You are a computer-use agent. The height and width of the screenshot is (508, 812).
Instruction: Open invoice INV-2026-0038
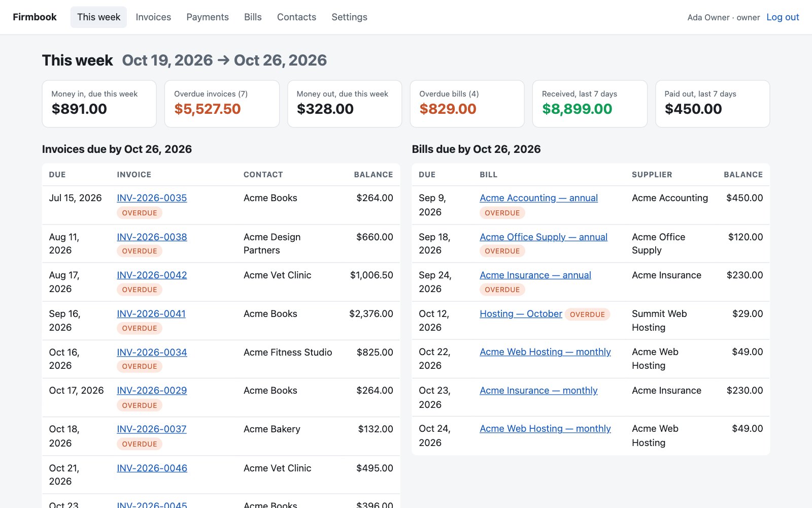(152, 237)
